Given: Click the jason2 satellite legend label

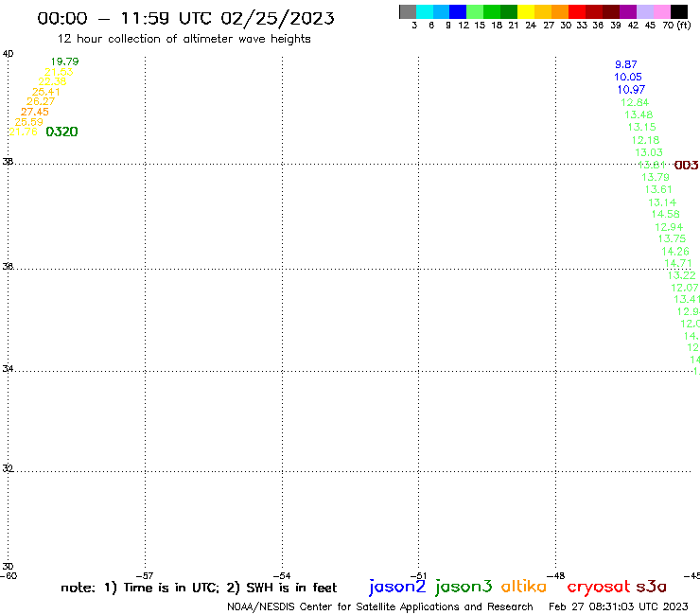Looking at the screenshot, I should (397, 587).
